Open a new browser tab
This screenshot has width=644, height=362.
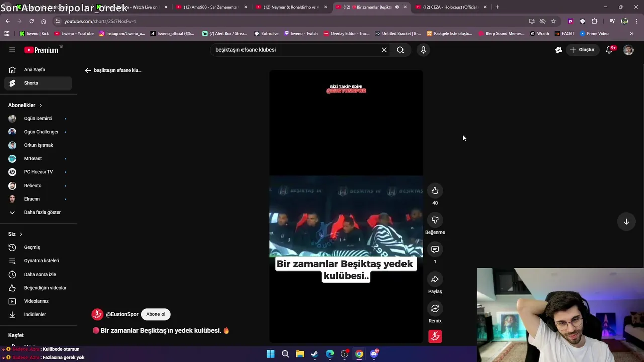point(497,7)
